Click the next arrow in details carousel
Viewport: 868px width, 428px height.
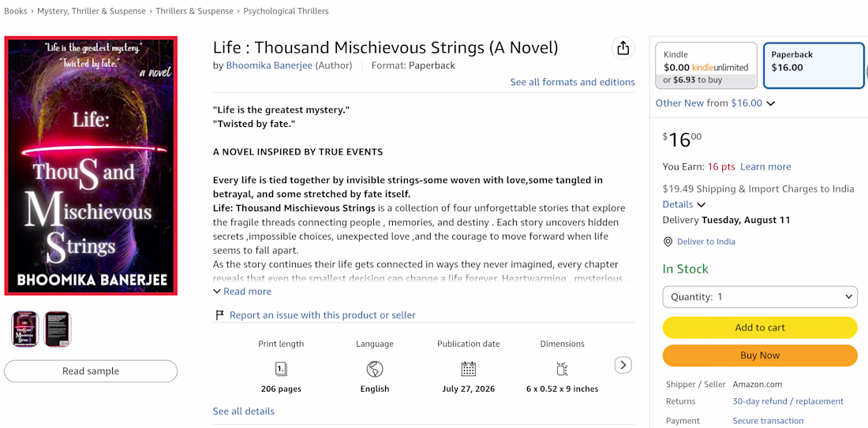coord(623,365)
